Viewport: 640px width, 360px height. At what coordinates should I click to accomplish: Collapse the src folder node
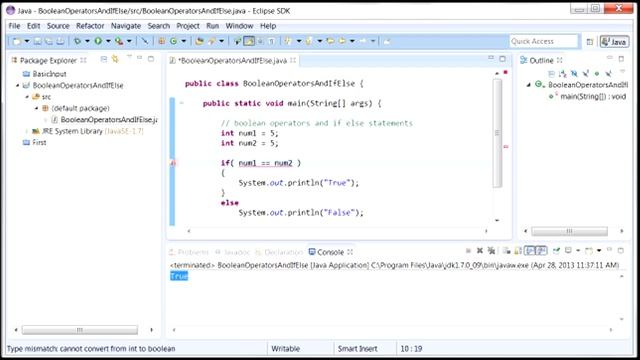point(27,97)
